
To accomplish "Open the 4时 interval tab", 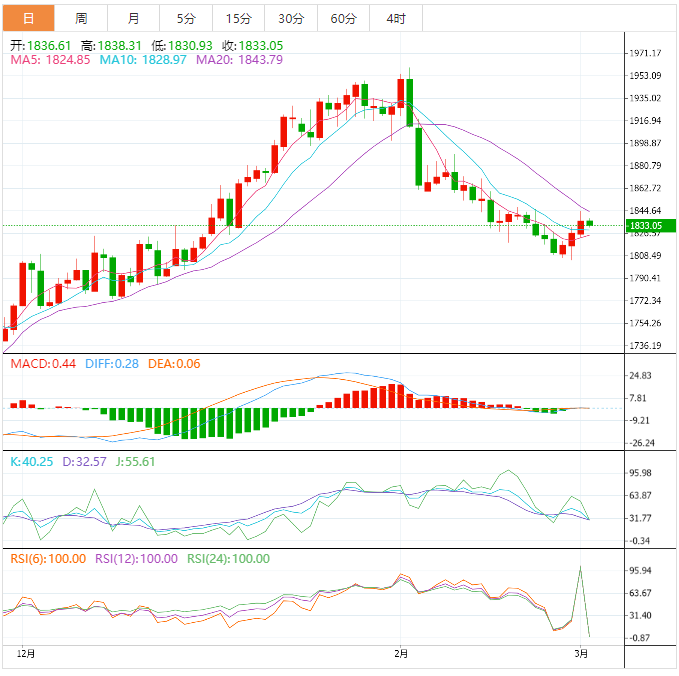I will click(x=396, y=19).
